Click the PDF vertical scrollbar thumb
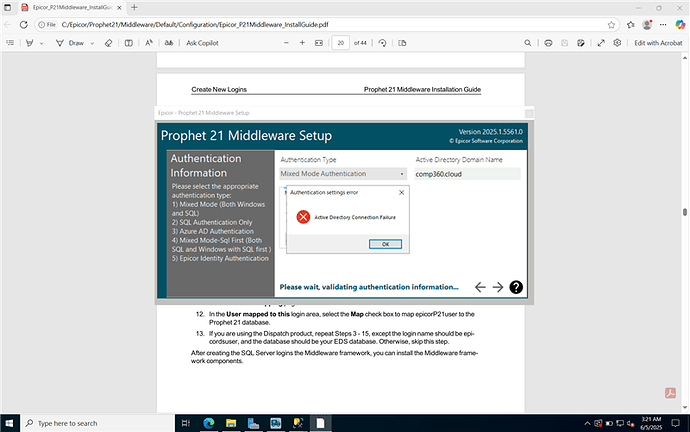Screen dimensions: 690x432 (x=685, y=212)
